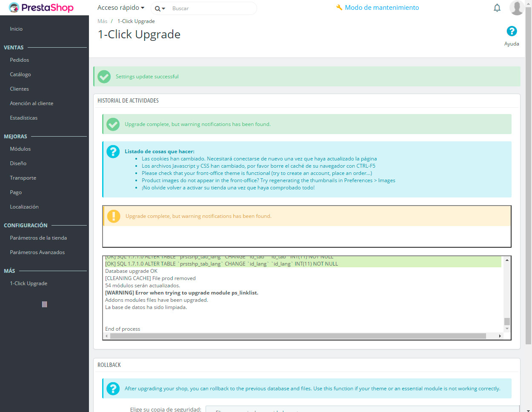
Task: Click the question icon in the Rollback section
Action: point(113,389)
